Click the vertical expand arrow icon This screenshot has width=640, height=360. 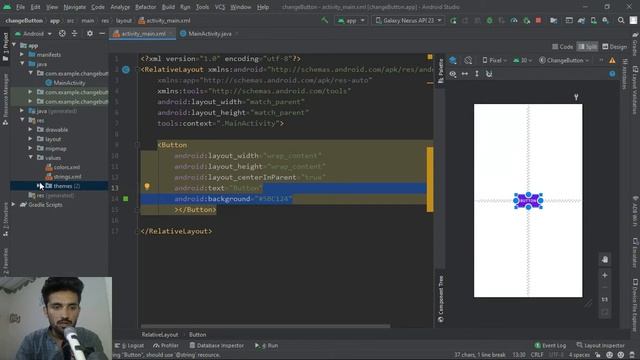(x=477, y=74)
